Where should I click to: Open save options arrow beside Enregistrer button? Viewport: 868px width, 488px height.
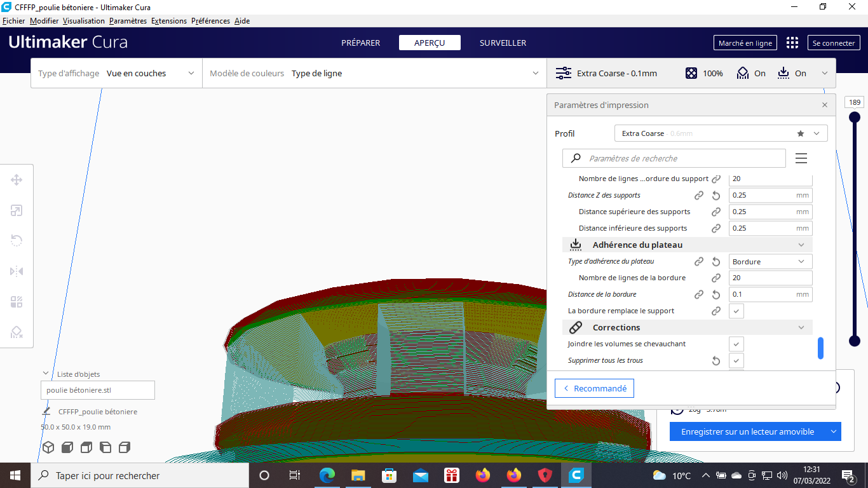pos(833,431)
